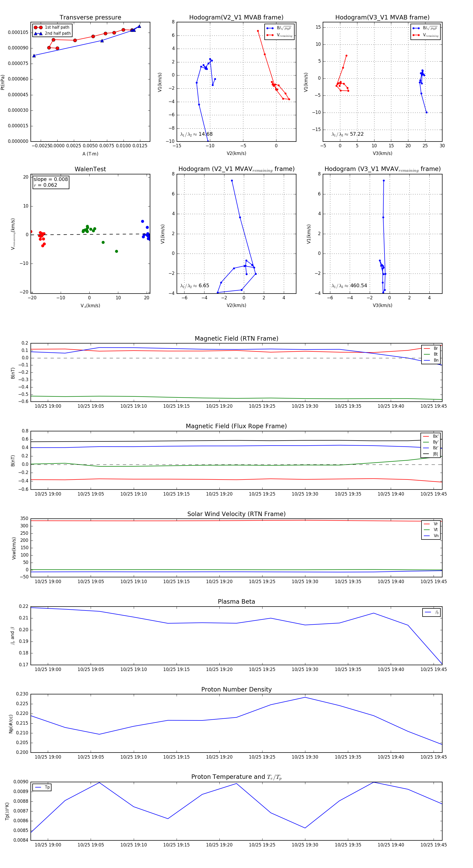Click the Hodogram V2_V1 MVAV remaining frame title

(x=236, y=169)
